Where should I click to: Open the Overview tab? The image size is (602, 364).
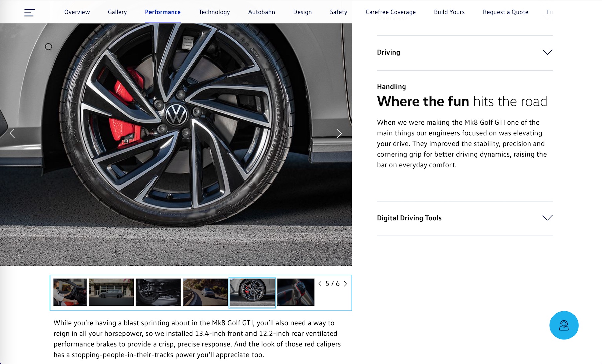(x=77, y=12)
